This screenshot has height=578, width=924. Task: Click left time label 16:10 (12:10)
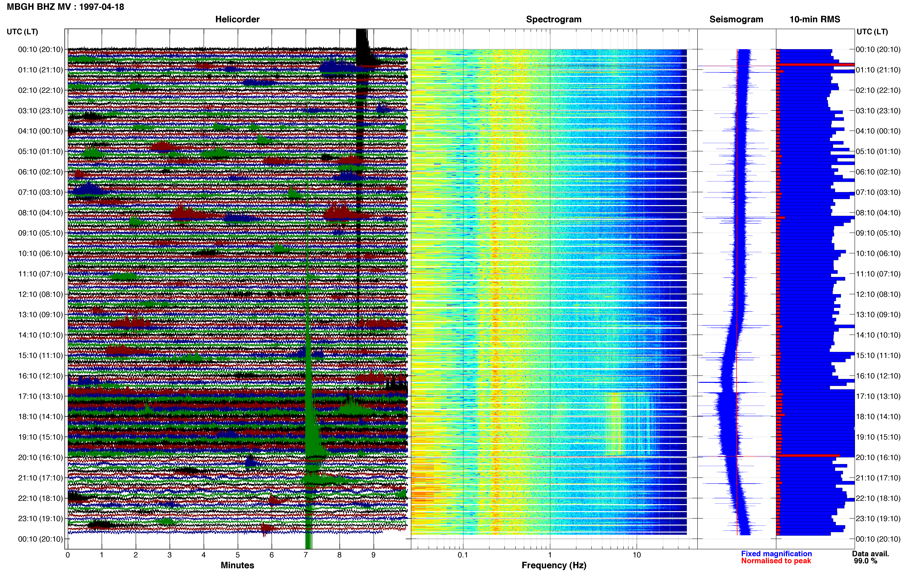41,376
